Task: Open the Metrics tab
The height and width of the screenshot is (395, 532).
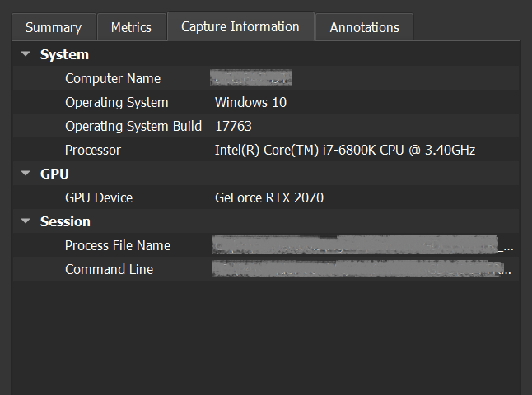Action: (131, 27)
